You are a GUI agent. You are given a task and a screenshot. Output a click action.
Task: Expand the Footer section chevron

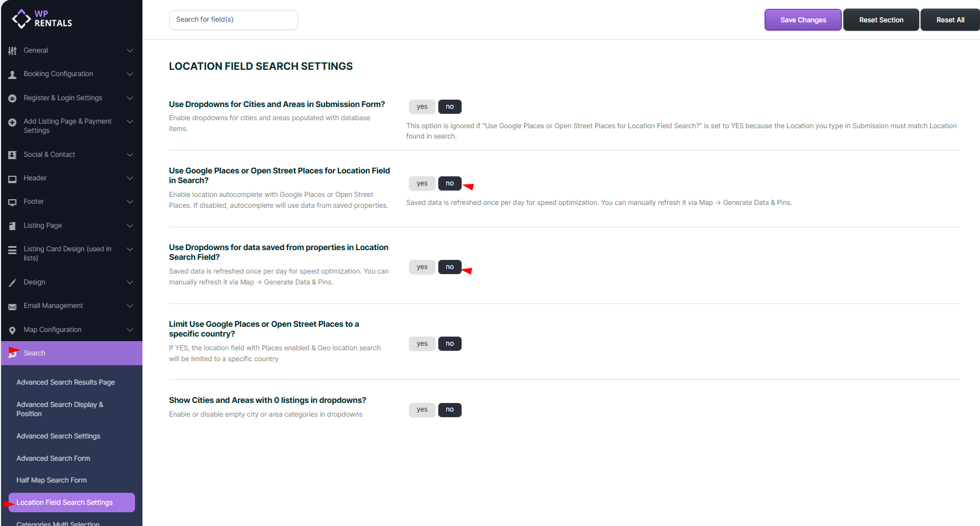130,201
